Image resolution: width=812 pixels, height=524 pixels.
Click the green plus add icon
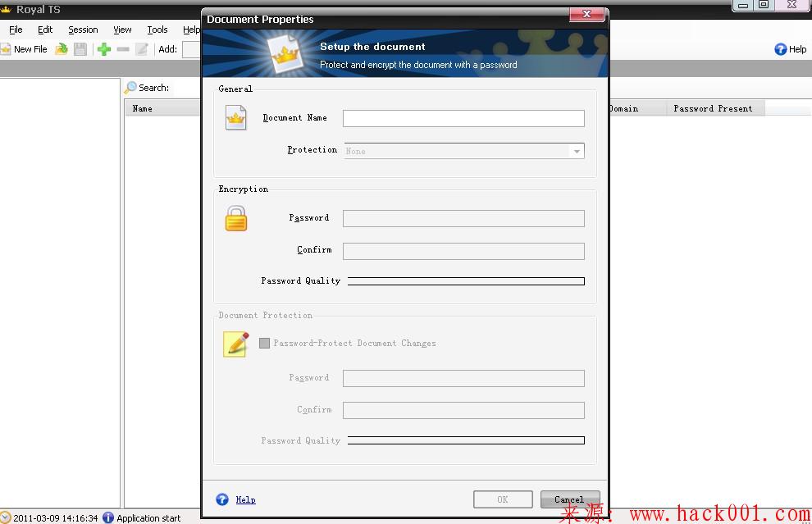[104, 49]
